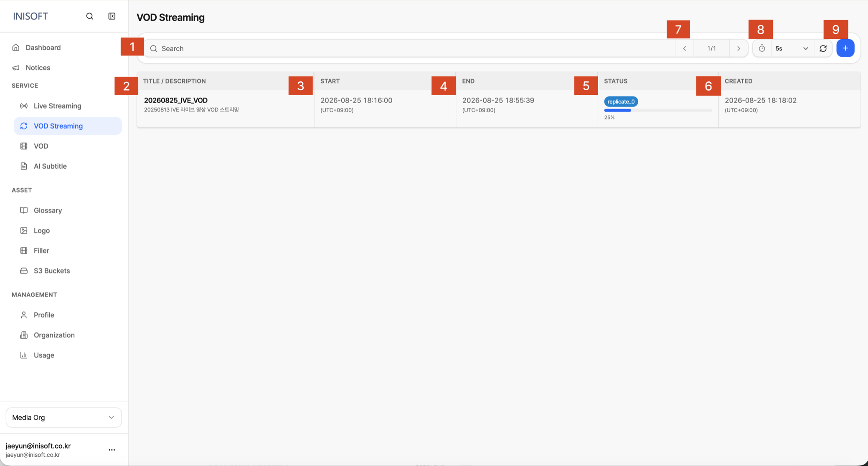Add new VOD stream with plus button
The image size is (868, 466).
pyautogui.click(x=845, y=48)
